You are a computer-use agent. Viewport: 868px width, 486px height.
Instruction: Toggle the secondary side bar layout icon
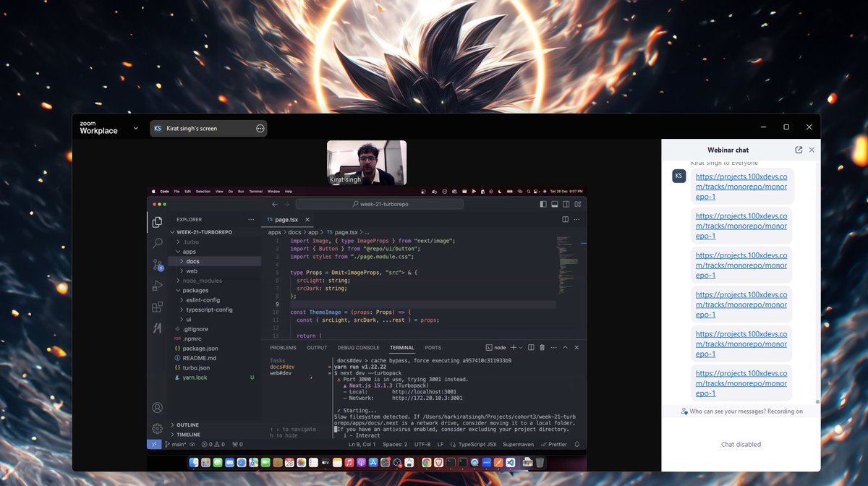point(566,205)
